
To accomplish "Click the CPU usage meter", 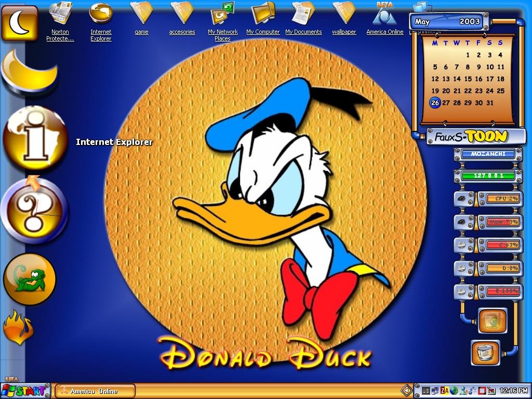I will point(503,199).
